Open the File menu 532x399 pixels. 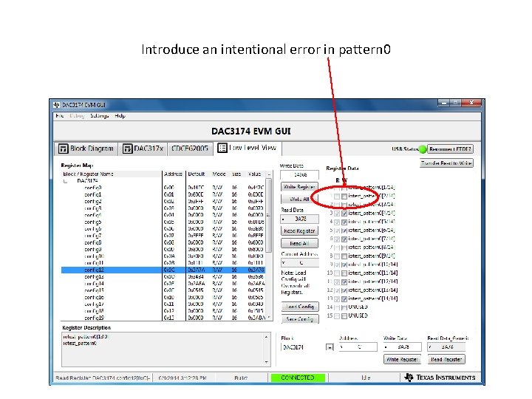click(x=60, y=116)
